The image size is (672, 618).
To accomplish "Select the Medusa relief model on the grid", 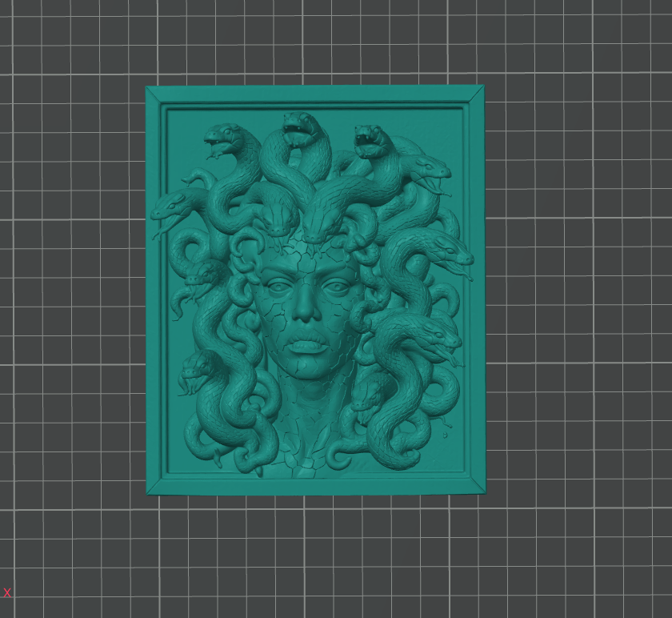I will (x=315, y=291).
